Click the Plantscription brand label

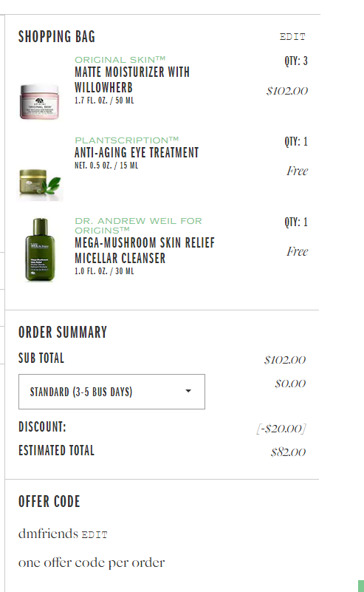pyautogui.click(x=127, y=140)
